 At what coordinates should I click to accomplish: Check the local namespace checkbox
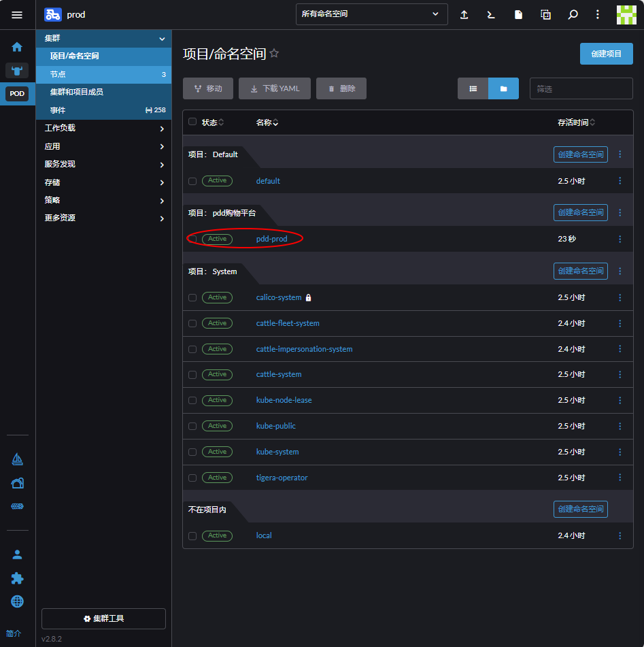click(192, 536)
